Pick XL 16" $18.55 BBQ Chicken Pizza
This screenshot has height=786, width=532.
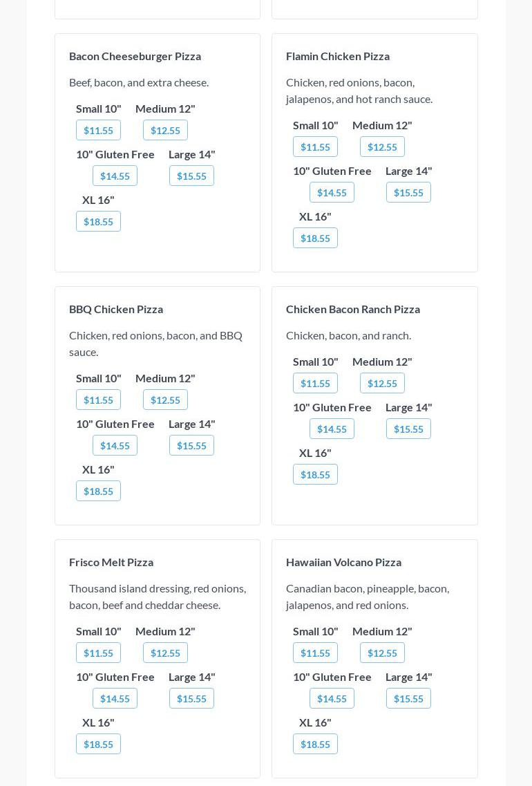tap(98, 491)
